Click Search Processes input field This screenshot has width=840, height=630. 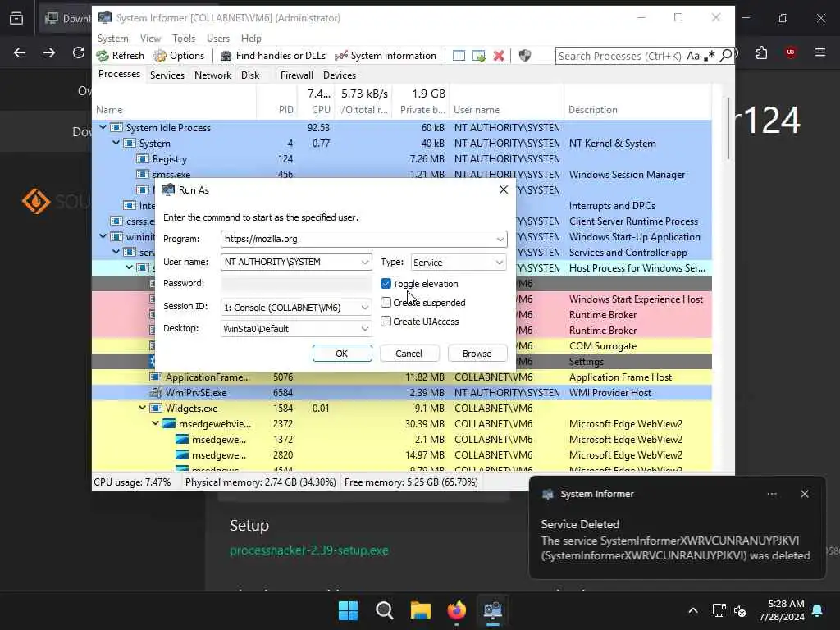(x=620, y=56)
